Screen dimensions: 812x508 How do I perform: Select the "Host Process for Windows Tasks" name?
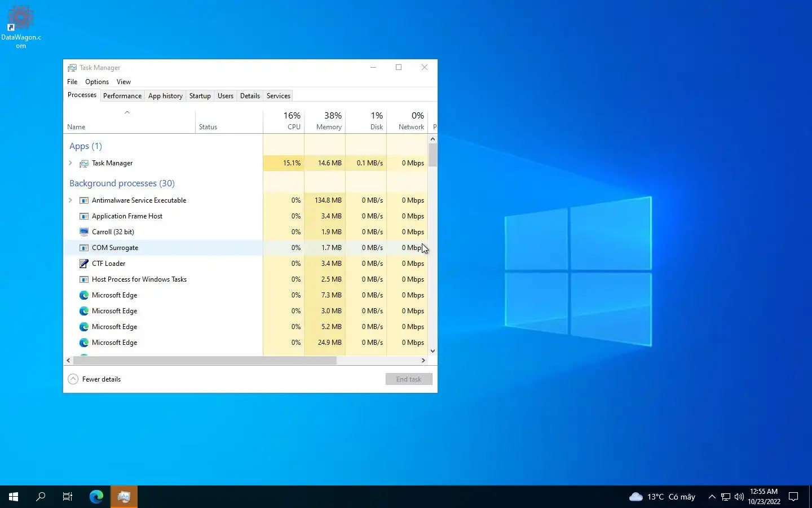click(139, 279)
